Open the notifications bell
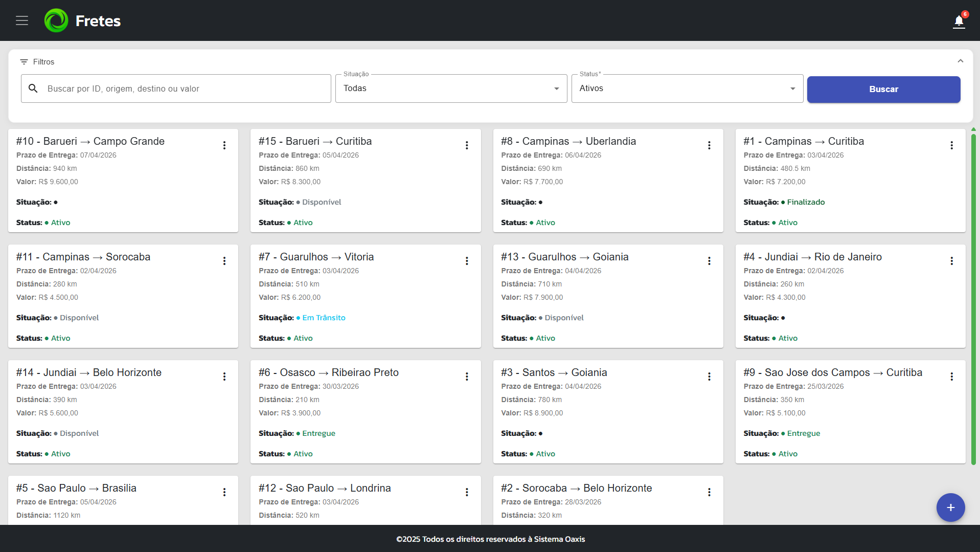The width and height of the screenshot is (980, 552). click(x=959, y=21)
